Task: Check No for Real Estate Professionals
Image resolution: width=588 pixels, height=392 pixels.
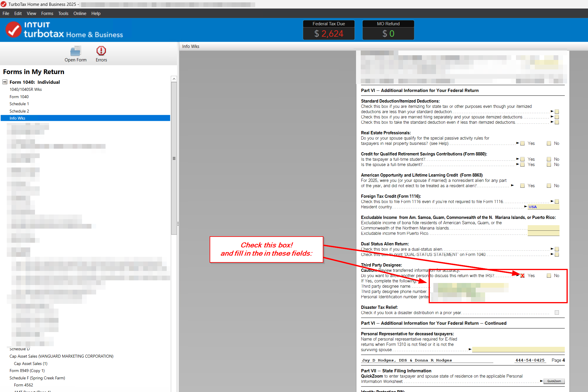Action: (549, 143)
